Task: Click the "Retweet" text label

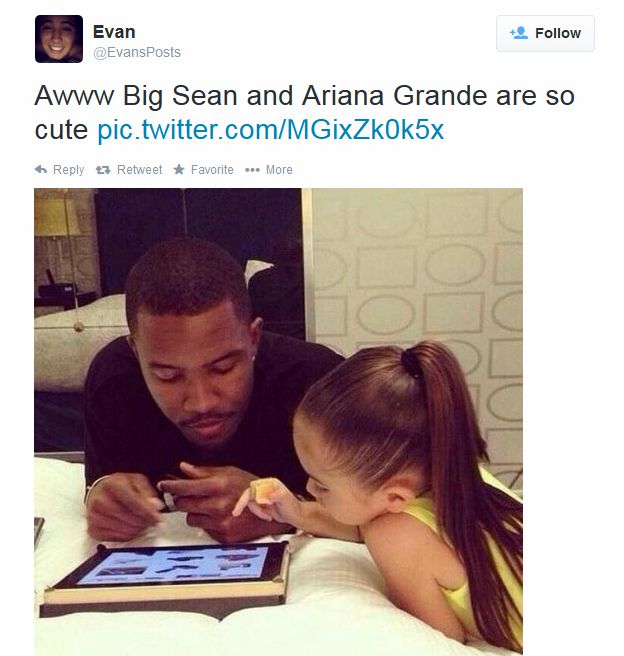Action: pyautogui.click(x=139, y=170)
